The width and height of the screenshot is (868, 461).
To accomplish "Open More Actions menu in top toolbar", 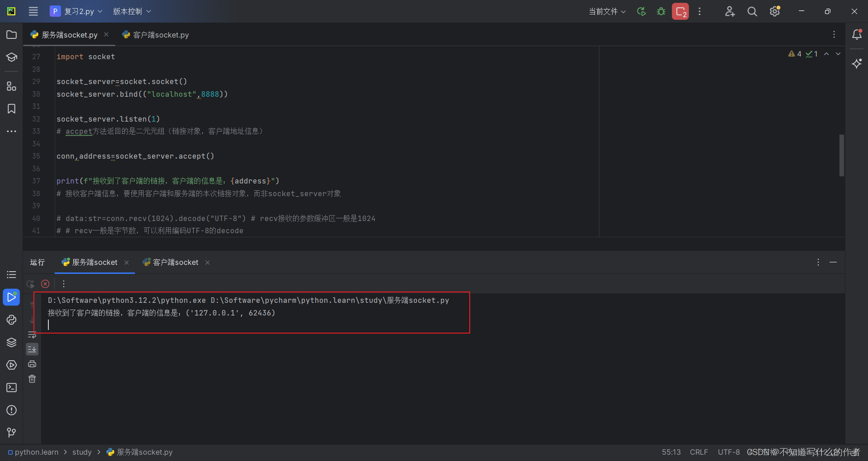I will pyautogui.click(x=699, y=11).
